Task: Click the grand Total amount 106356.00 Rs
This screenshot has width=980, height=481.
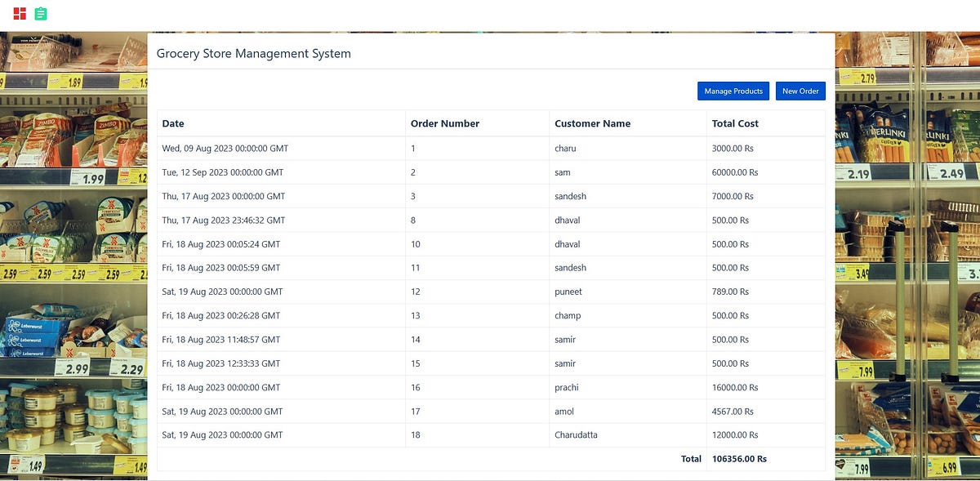Action: click(x=738, y=458)
